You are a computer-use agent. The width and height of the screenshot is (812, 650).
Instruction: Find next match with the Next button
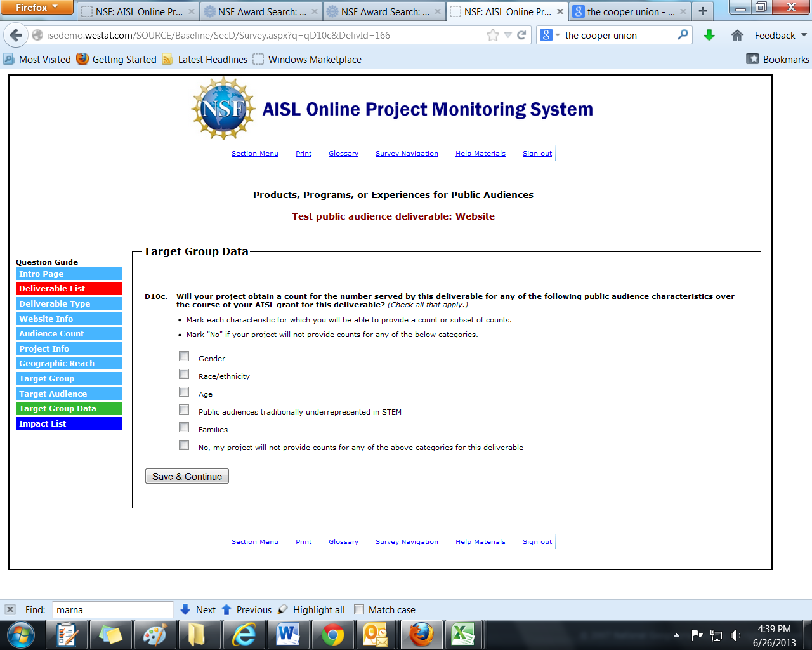point(199,609)
